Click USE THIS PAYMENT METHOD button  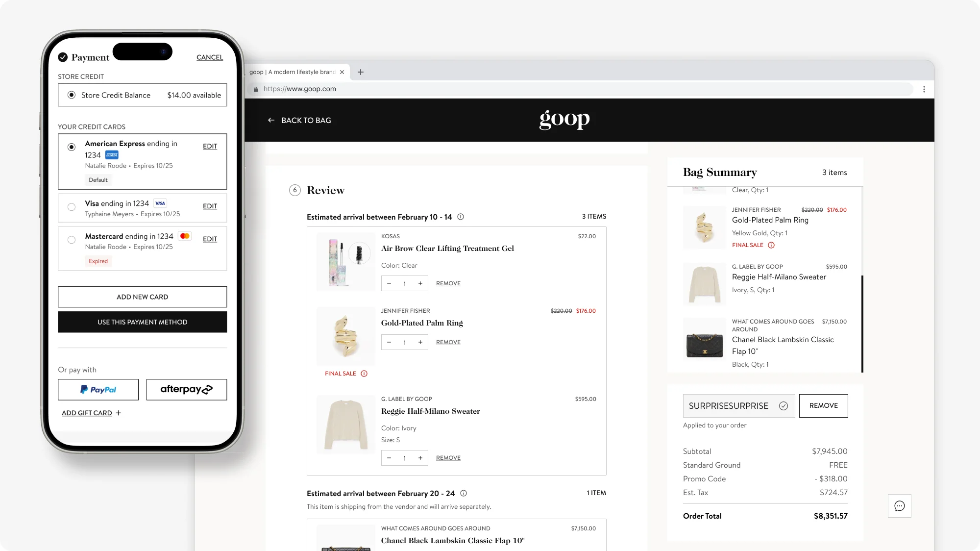142,322
